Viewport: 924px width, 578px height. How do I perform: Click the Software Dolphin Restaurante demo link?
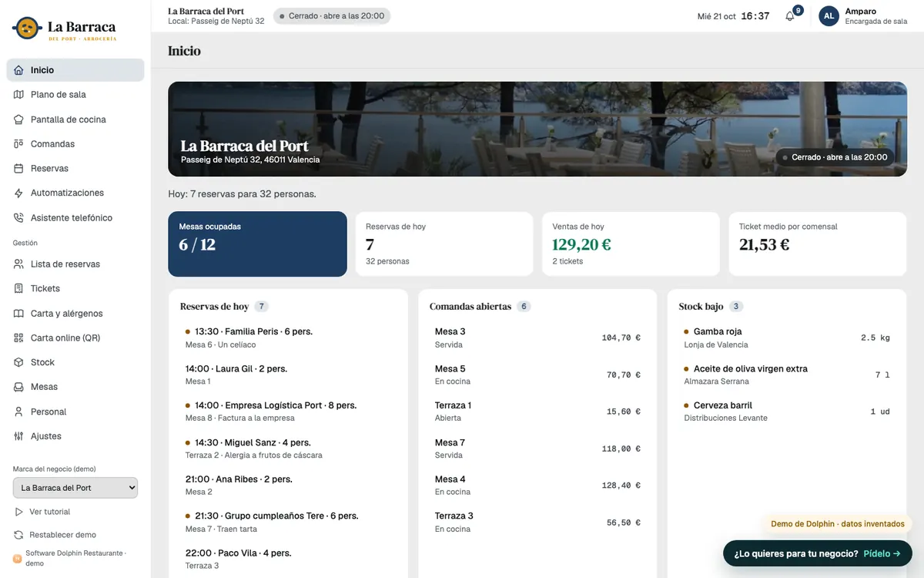[x=75, y=558]
